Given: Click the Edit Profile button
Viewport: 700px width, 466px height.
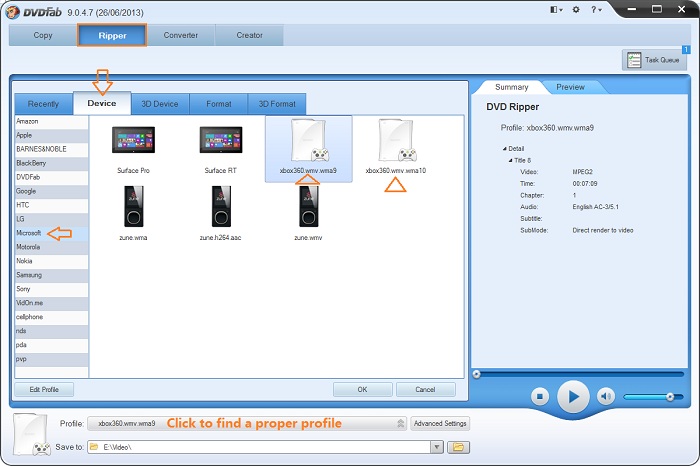Looking at the screenshot, I should pyautogui.click(x=44, y=390).
